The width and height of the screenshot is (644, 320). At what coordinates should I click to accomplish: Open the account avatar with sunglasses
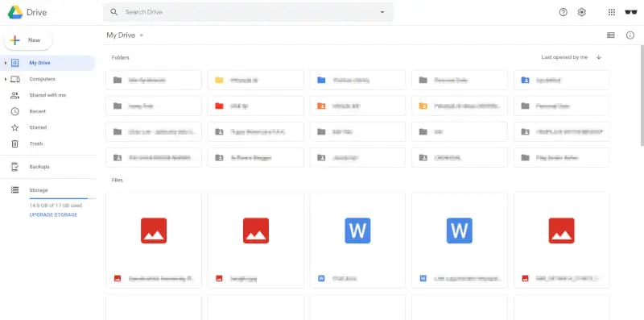tap(631, 12)
